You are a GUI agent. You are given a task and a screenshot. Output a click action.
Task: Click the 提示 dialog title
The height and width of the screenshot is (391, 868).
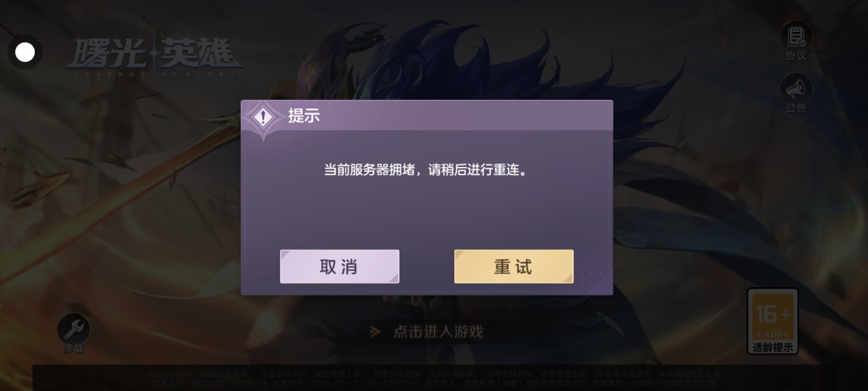pyautogui.click(x=304, y=116)
